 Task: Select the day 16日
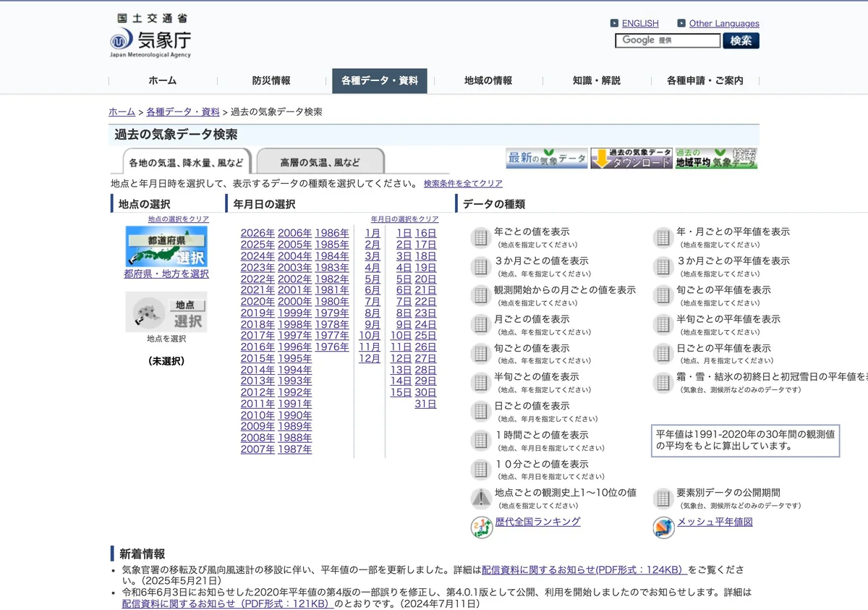pos(425,233)
